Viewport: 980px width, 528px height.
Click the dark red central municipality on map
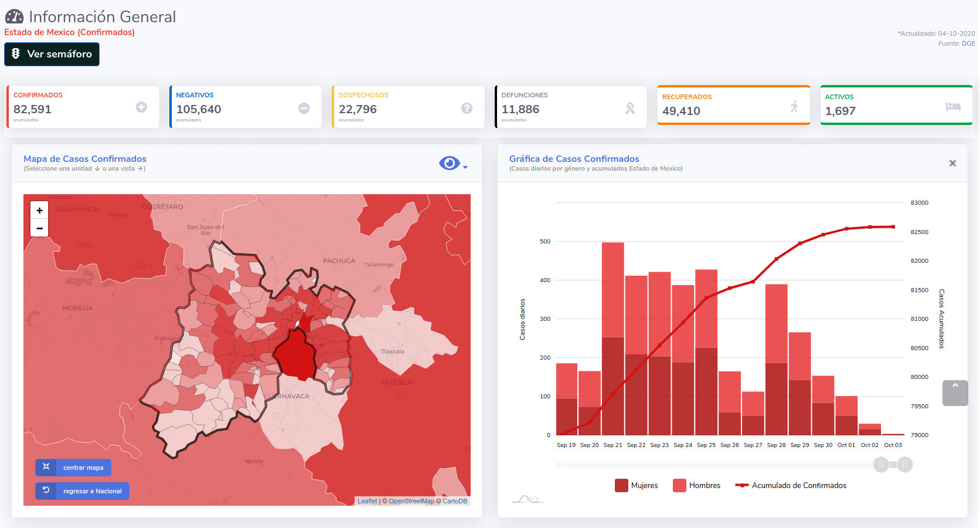[x=295, y=356]
